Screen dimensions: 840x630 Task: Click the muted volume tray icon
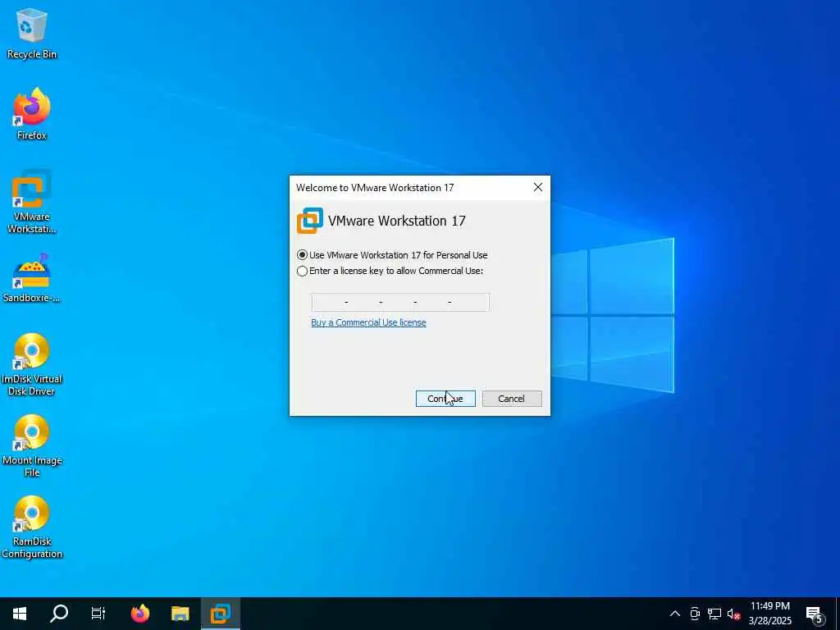(x=733, y=614)
